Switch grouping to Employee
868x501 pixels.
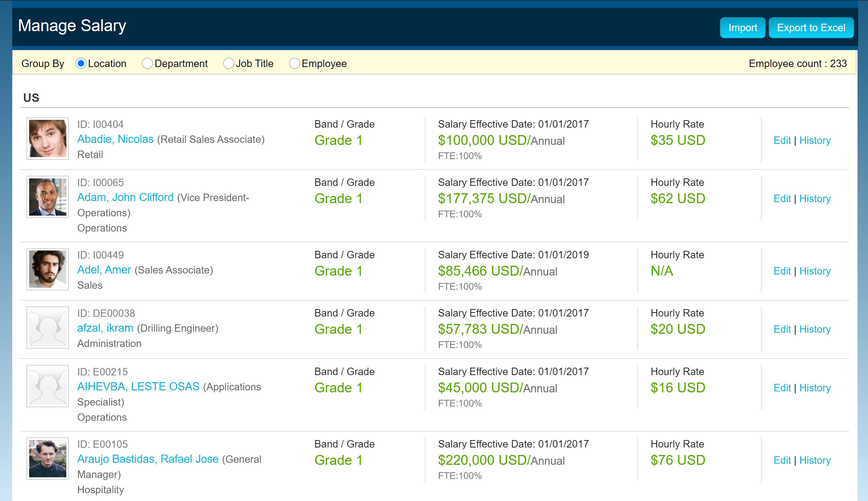(x=294, y=64)
